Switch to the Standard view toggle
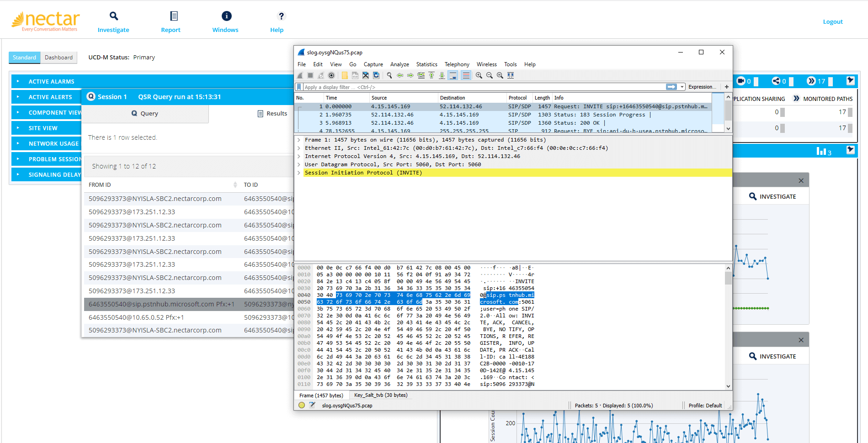This screenshot has width=868, height=443. click(24, 58)
